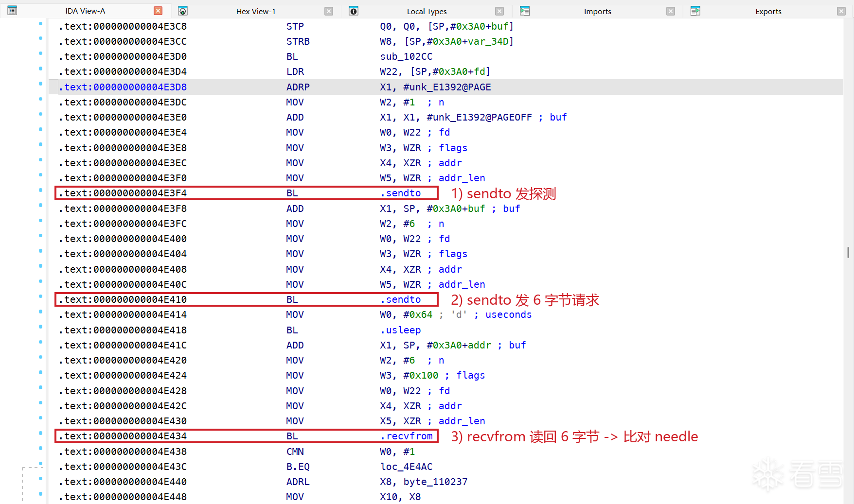Viewport: 854px width, 504px height.
Task: Open the Imports tab
Action: coord(597,12)
